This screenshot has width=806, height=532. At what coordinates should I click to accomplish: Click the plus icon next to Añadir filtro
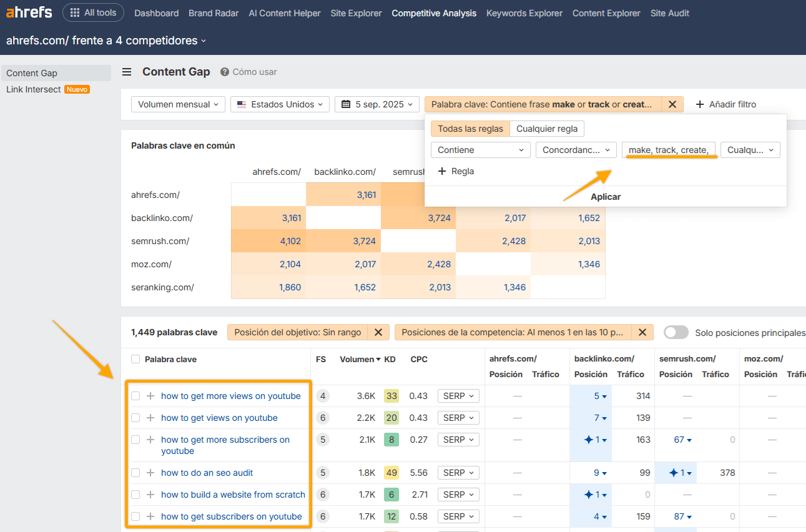699,104
